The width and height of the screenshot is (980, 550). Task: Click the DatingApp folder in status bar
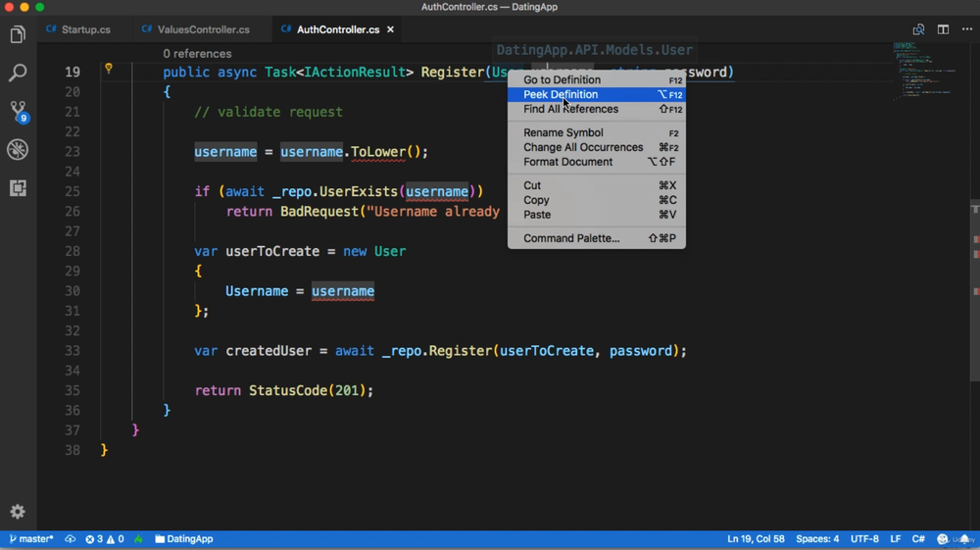tap(184, 539)
